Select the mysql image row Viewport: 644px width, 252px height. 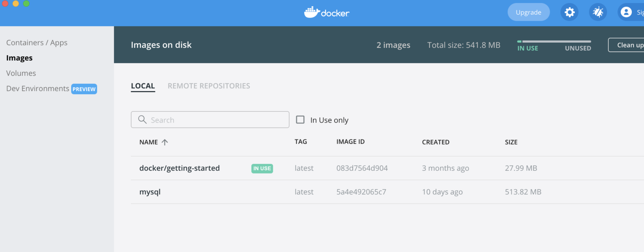click(387, 192)
